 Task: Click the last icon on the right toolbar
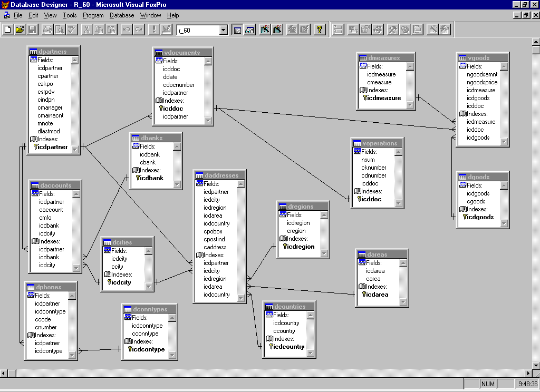pyautogui.click(x=445, y=30)
